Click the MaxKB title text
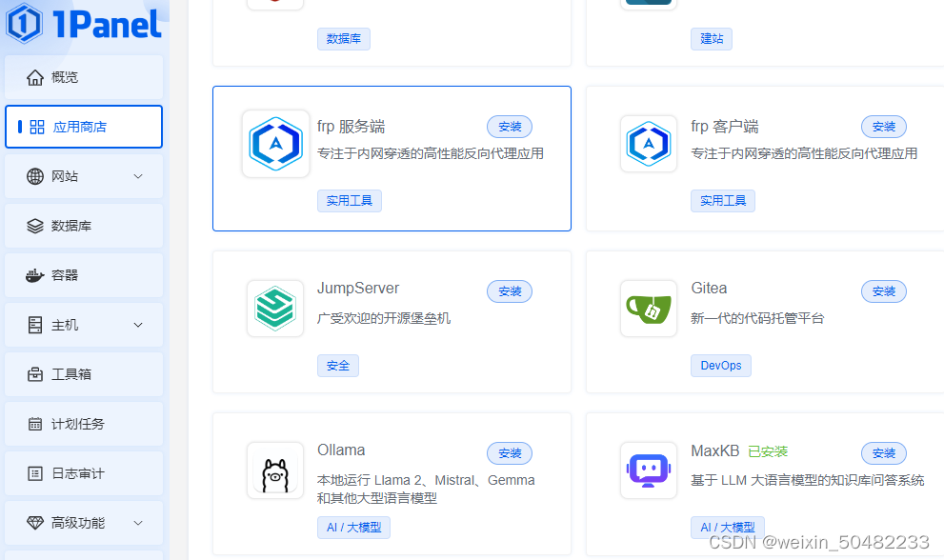This screenshot has height=560, width=944. 714,451
